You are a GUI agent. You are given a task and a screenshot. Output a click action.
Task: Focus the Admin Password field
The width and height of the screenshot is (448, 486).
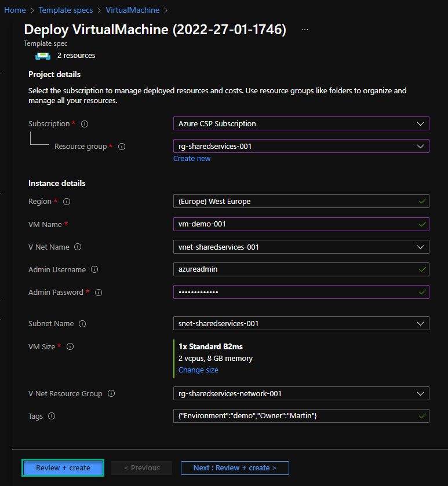tap(301, 292)
